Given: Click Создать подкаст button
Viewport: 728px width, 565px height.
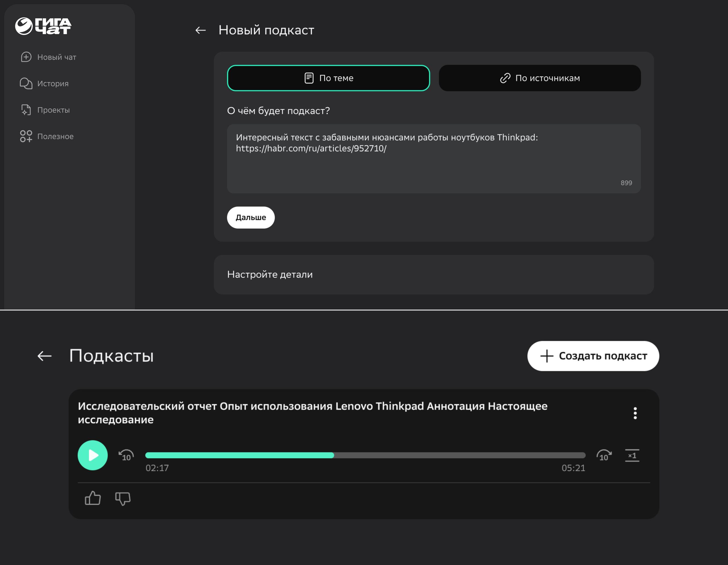Looking at the screenshot, I should (593, 356).
